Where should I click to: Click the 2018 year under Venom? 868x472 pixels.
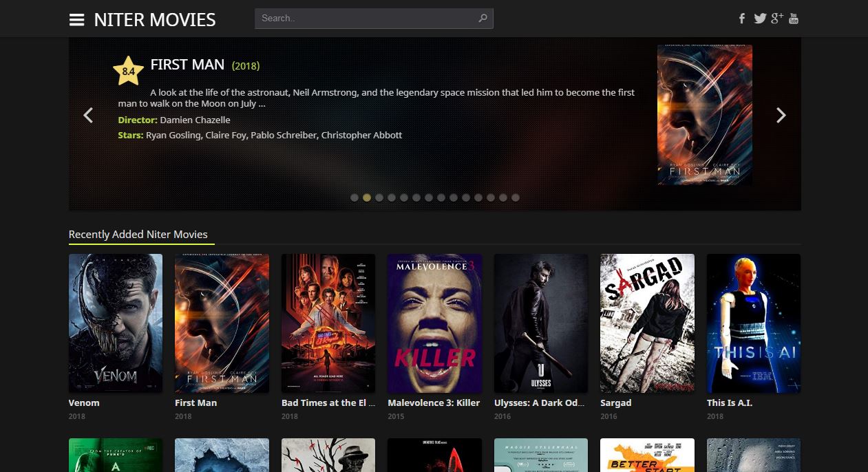77,416
